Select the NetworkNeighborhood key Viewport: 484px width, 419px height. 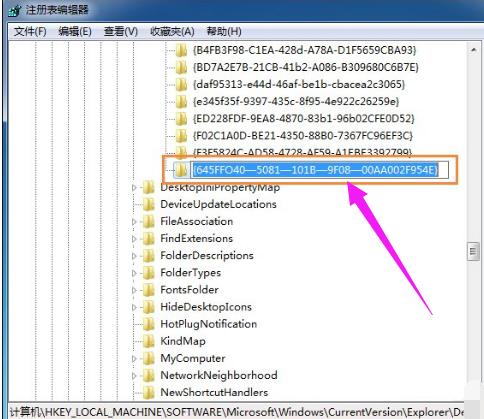click(x=219, y=375)
